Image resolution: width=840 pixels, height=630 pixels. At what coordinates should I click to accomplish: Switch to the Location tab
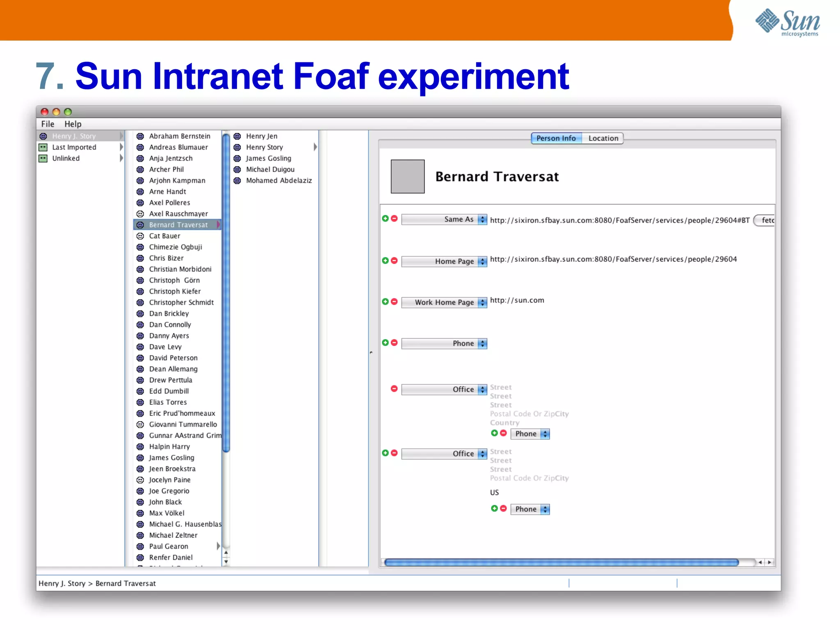(603, 138)
